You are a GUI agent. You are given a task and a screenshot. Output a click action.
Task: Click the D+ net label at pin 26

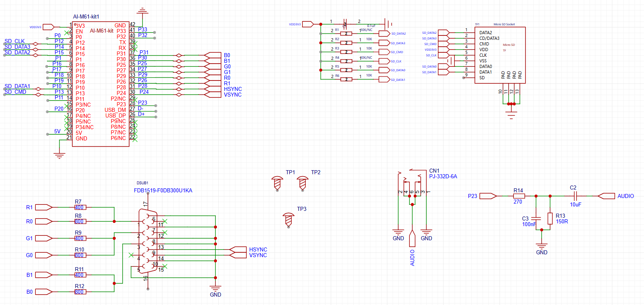point(141,114)
